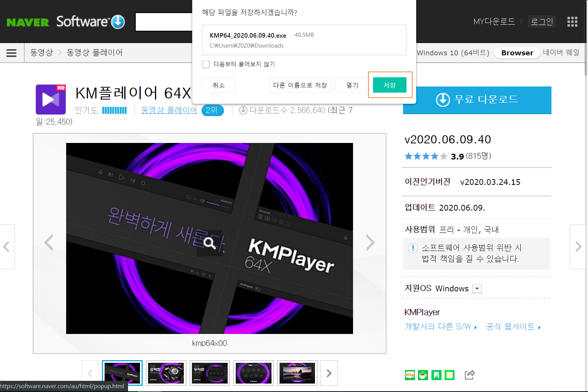Click 48.5MB file size text
The height and width of the screenshot is (392, 588).
point(304,35)
